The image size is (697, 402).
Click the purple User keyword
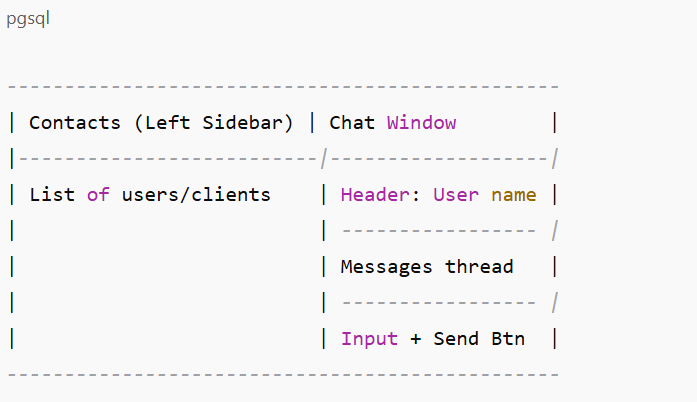point(456,194)
